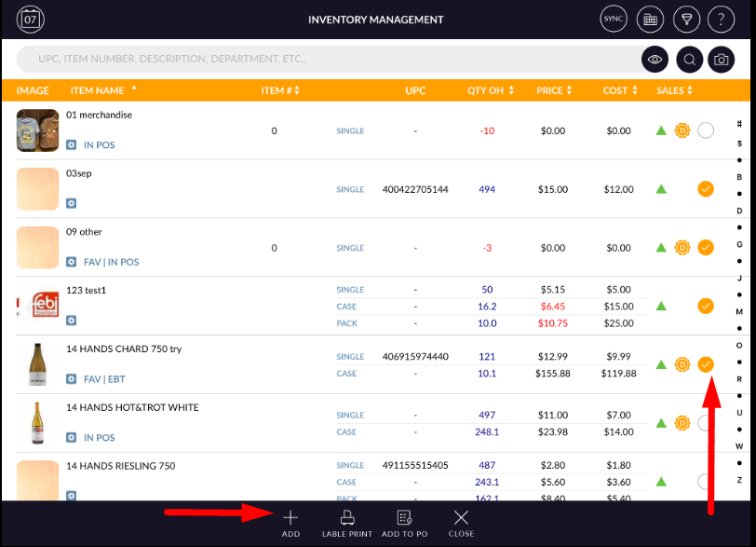Open the help question mark icon

(x=722, y=19)
